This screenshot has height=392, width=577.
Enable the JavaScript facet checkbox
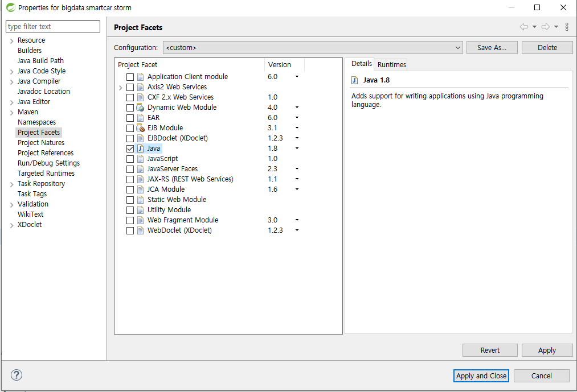pos(130,159)
